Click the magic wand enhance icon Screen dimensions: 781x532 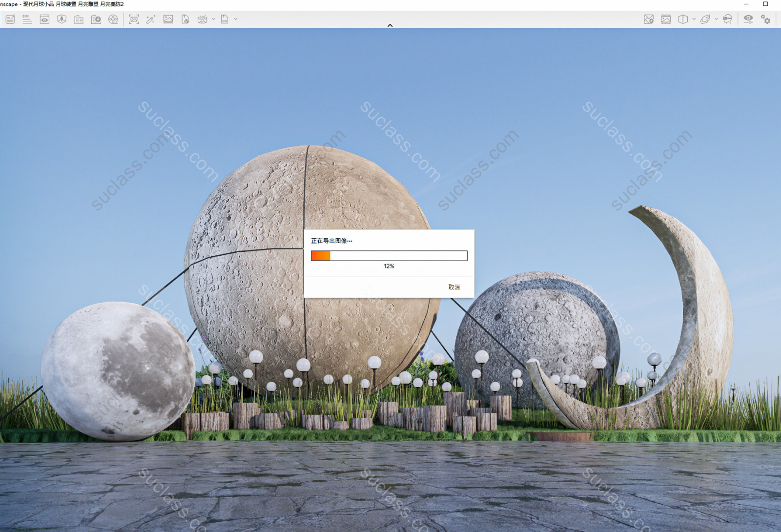click(x=151, y=20)
